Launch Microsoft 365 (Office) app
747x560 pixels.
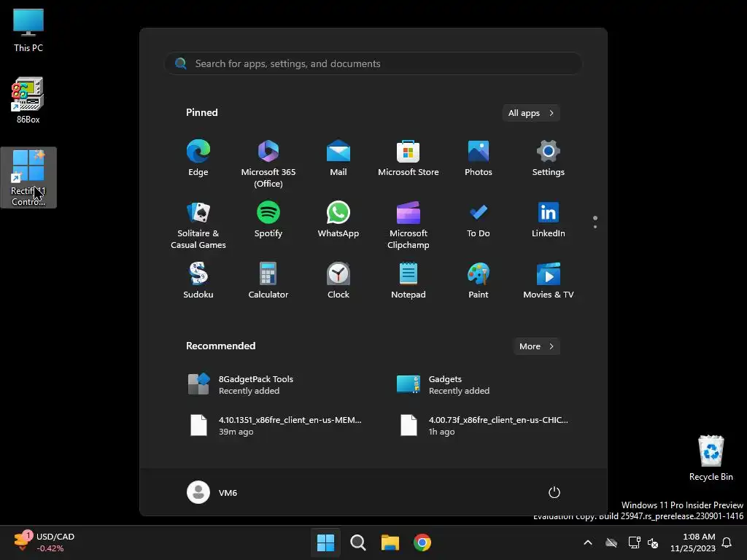[268, 163]
